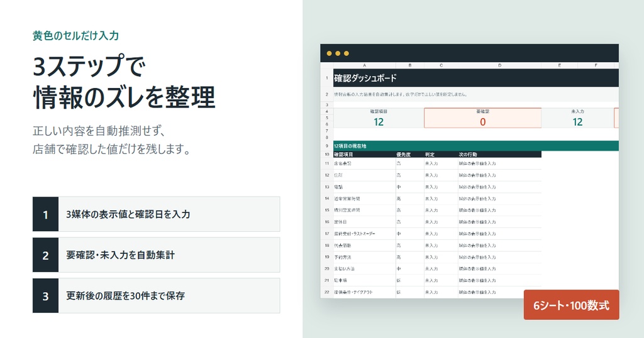Select the 定休日 cell
644x338 pixels.
(365, 222)
